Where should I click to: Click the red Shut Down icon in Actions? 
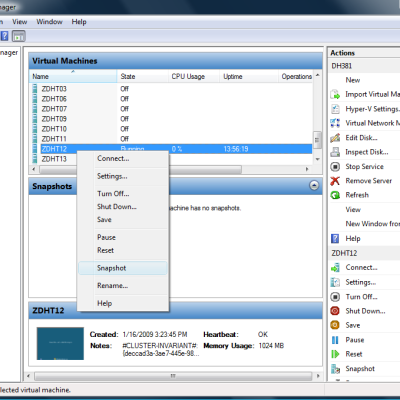(335, 311)
